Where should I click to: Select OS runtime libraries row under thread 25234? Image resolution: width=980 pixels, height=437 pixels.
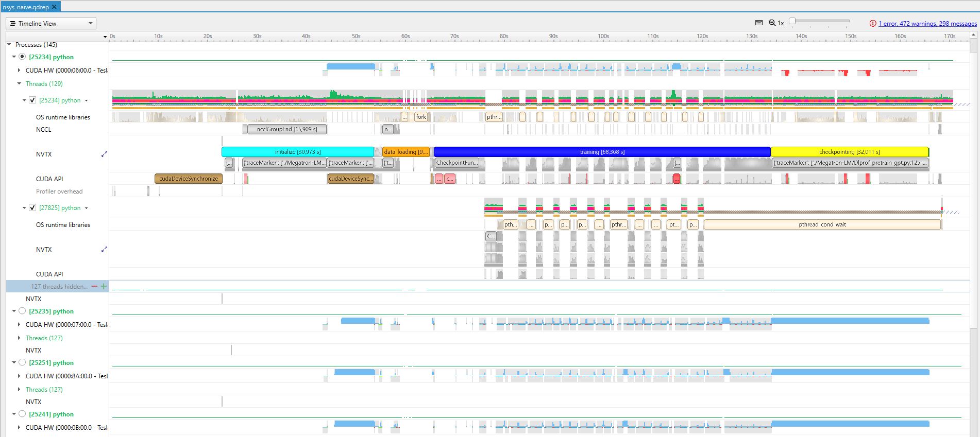63,117
